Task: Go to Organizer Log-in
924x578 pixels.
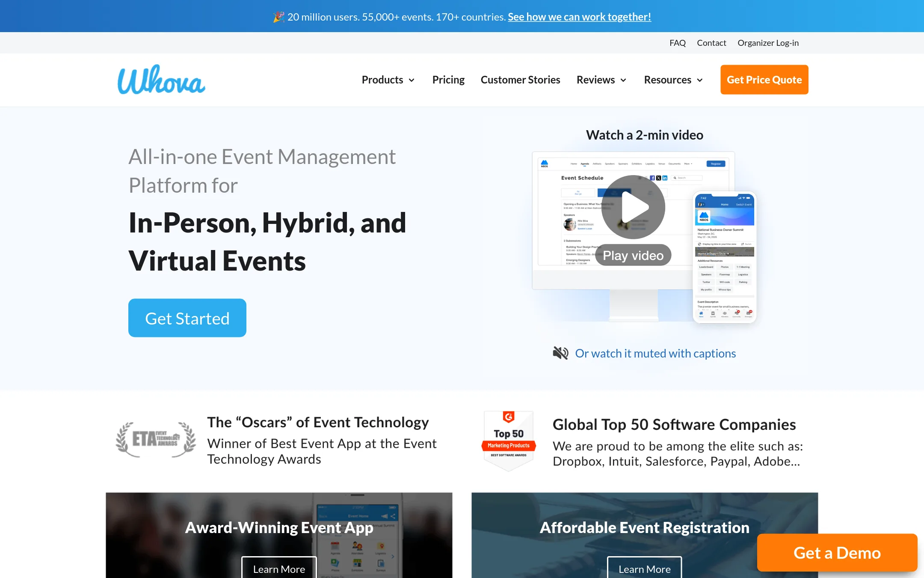Action: [768, 43]
